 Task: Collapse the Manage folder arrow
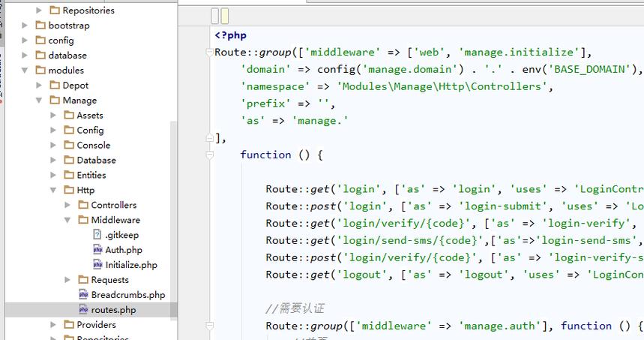(x=39, y=101)
